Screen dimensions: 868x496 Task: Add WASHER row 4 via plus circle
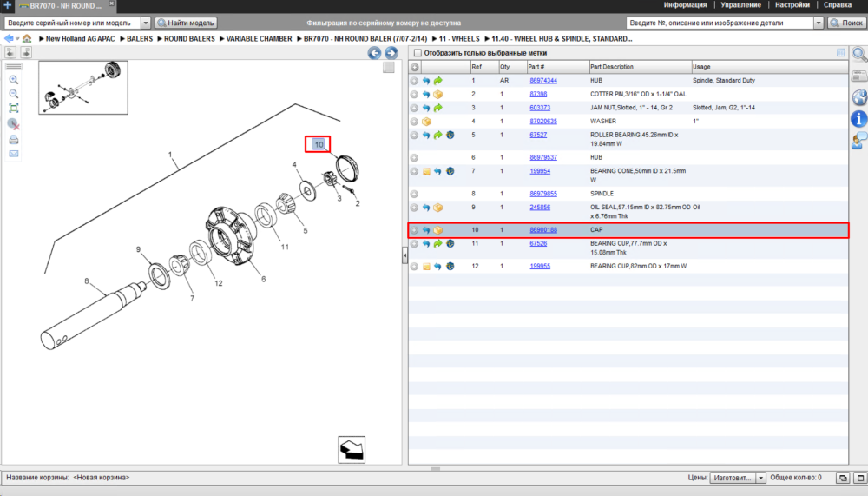[x=414, y=122]
